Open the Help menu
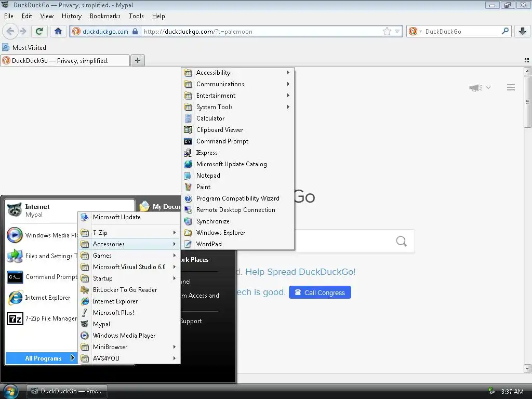This screenshot has height=399, width=532. (158, 16)
